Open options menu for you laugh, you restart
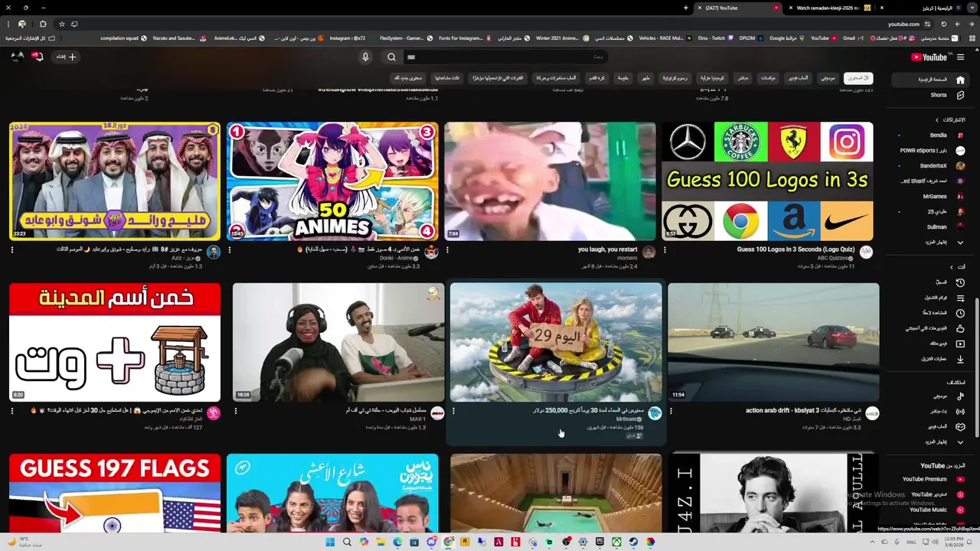This screenshot has height=551, width=980. tap(447, 250)
